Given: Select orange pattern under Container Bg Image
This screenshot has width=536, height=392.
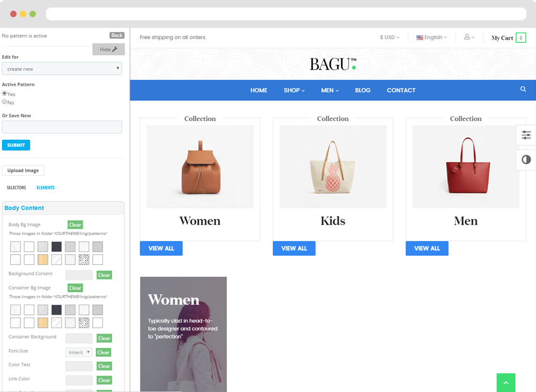Looking at the screenshot, I should tap(43, 323).
